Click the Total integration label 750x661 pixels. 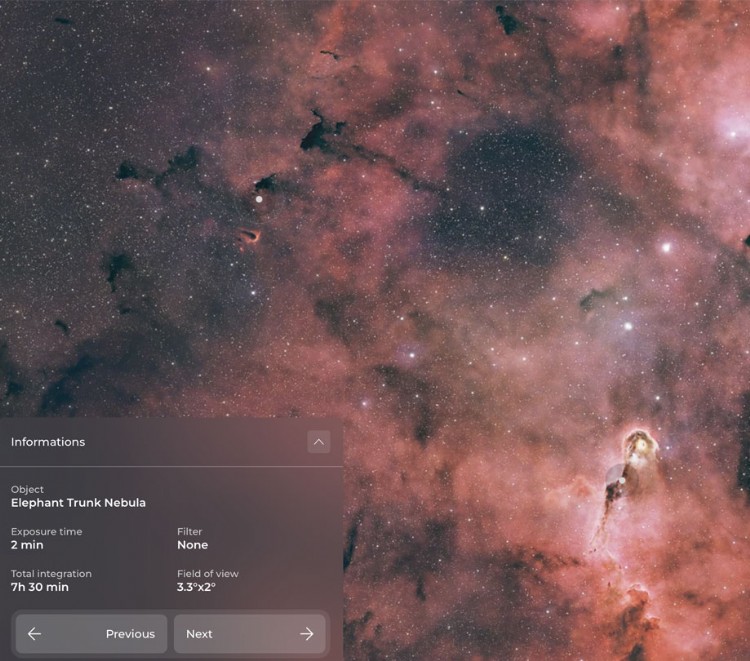pyautogui.click(x=51, y=574)
